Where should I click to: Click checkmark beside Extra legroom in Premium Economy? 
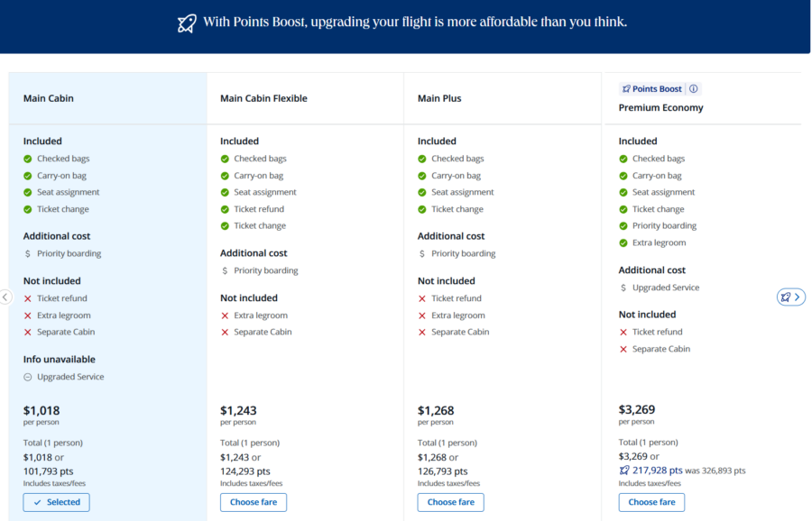[x=623, y=242]
